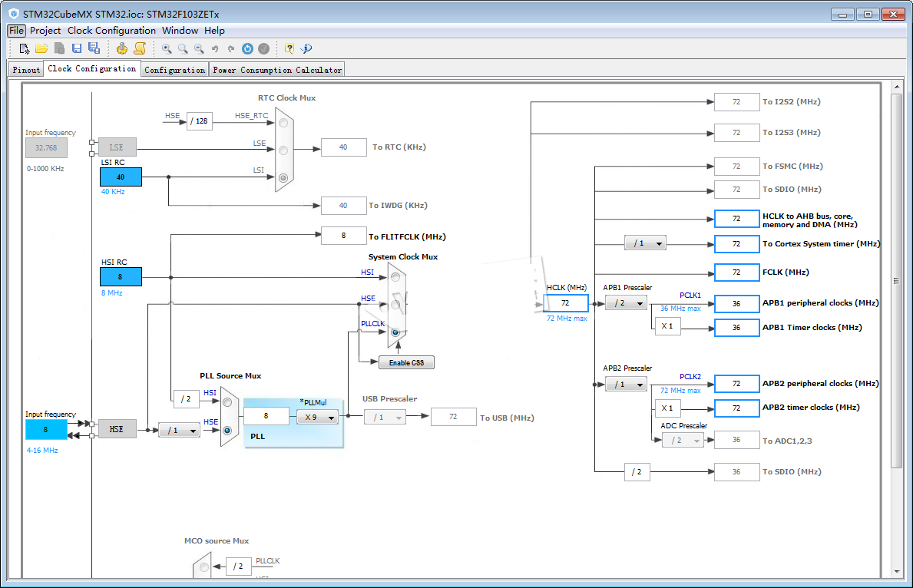This screenshot has height=588, width=913.
Task: Click the To ADC1,2,3 value box
Action: click(x=736, y=440)
